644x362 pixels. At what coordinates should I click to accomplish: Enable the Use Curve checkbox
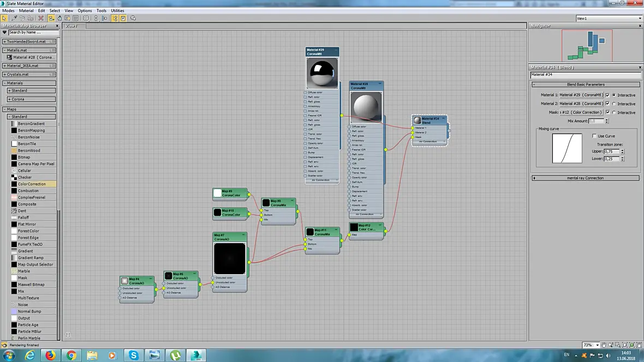pos(594,136)
